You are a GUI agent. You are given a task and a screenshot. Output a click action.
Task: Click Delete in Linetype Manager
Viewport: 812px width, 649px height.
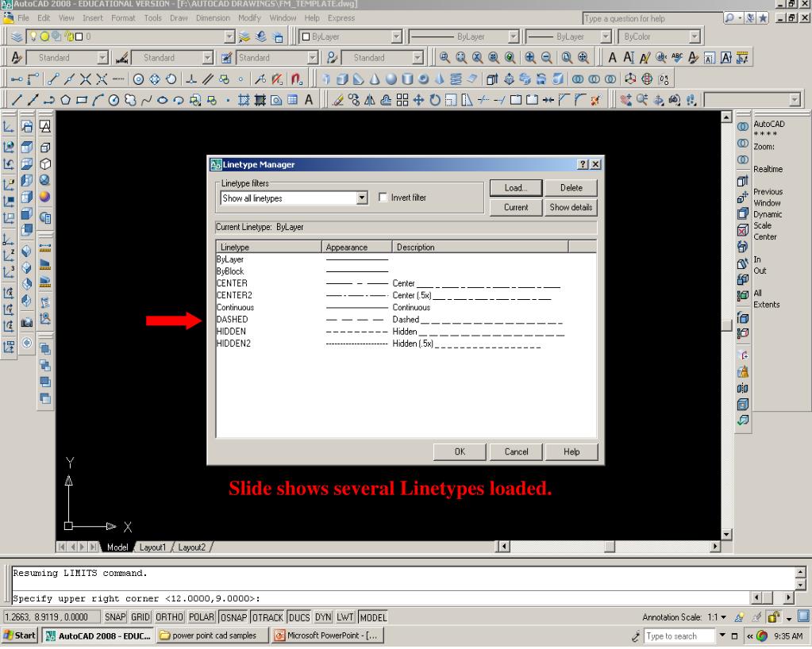pyautogui.click(x=571, y=188)
